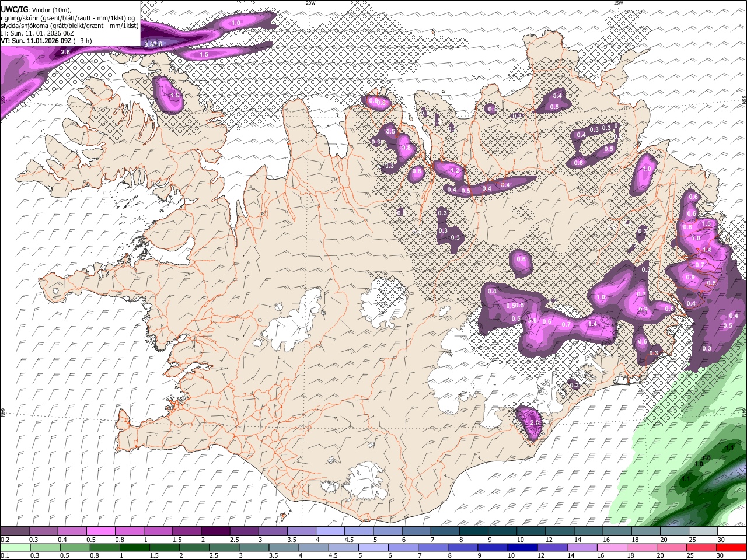Click lower legend swatch between 2.5 and 3
Viewport: 747px width, 560px height.
point(224,548)
